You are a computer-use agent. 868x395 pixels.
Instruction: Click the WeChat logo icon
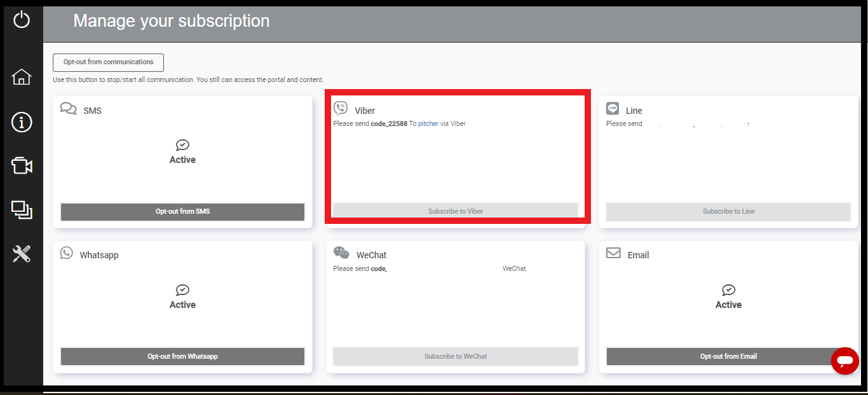tap(341, 253)
